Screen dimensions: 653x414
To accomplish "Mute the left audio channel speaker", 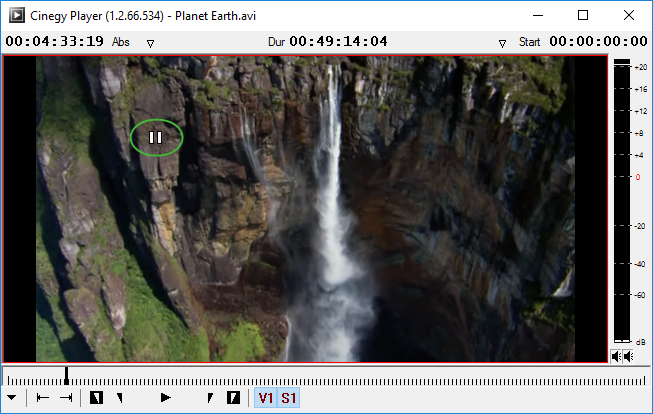I will tap(616, 357).
